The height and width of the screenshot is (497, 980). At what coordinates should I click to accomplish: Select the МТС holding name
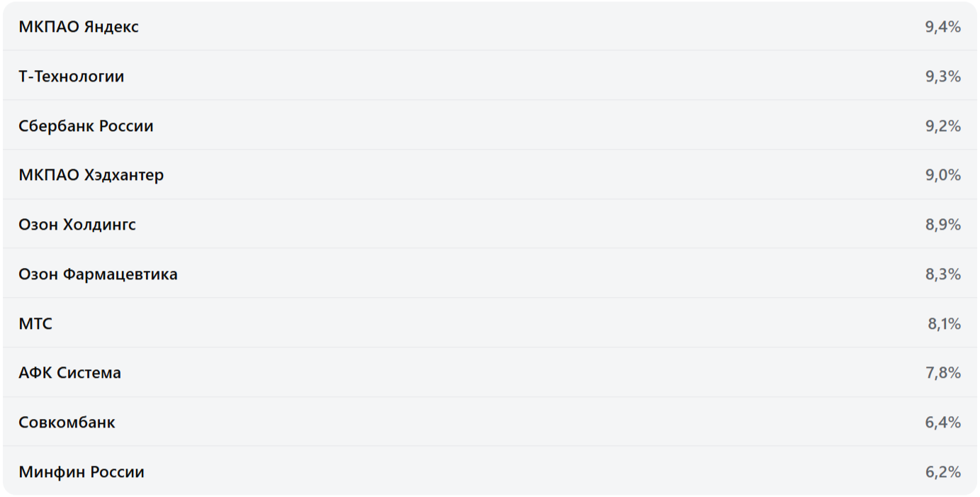click(35, 324)
